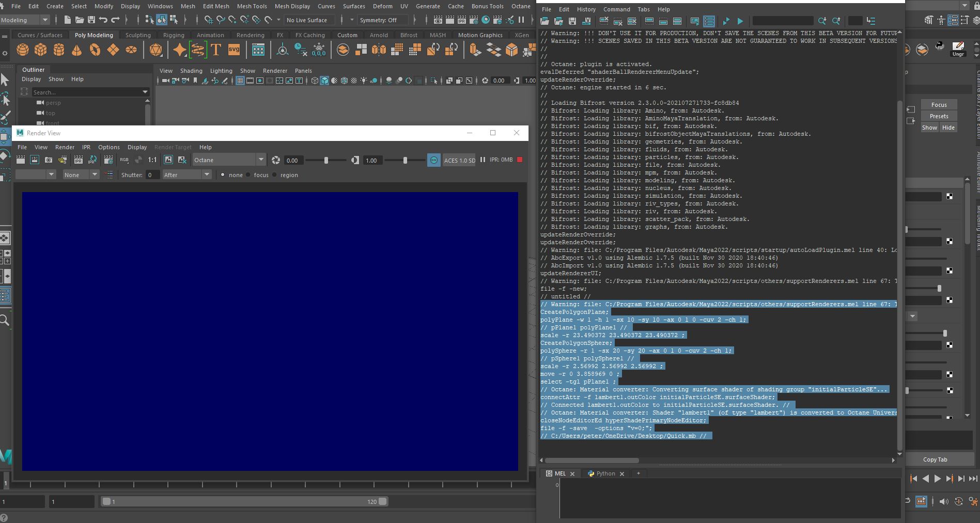Screen dimensions: 980x523
Task: Toggle show line numbers in Script Editor
Action: pyautogui.click(x=709, y=21)
